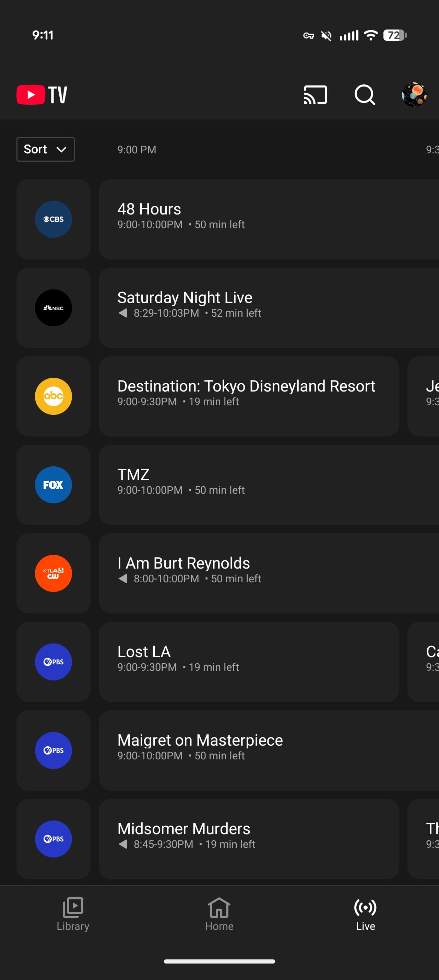Tap the ABC channel logo

(53, 396)
